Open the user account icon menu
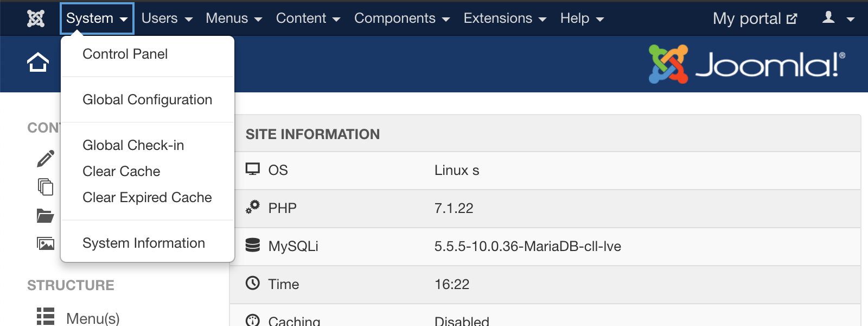Screen dimensions: 868x326 (838, 18)
